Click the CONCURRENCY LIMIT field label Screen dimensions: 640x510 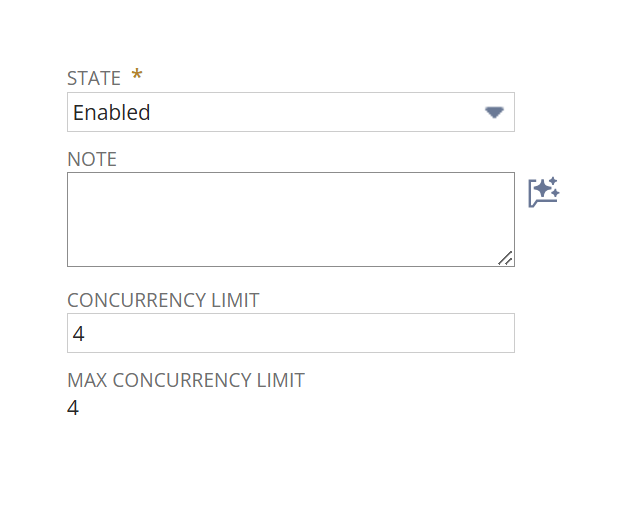coord(163,300)
